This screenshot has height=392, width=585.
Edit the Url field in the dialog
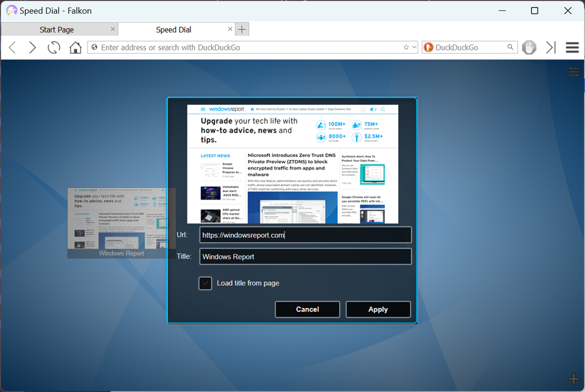click(305, 235)
